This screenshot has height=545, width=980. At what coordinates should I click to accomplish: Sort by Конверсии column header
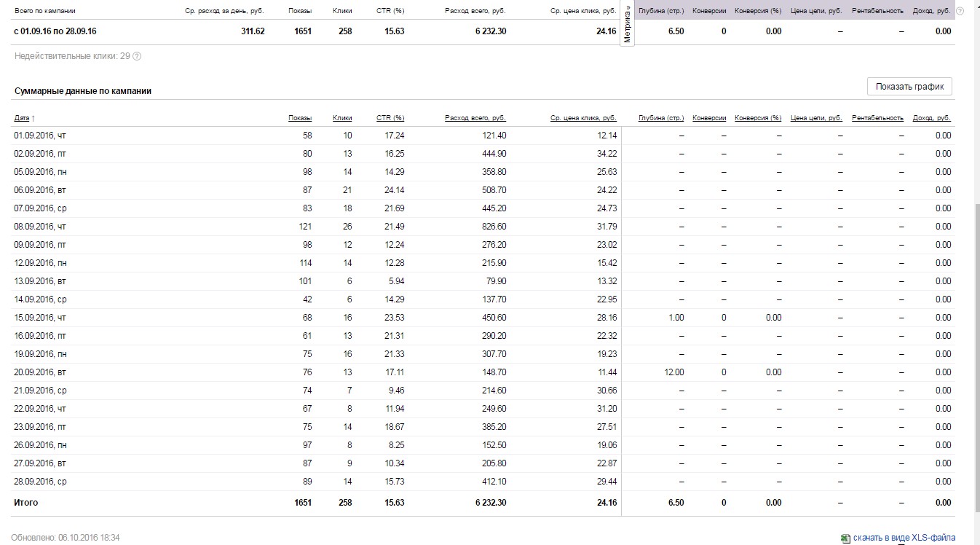[709, 118]
